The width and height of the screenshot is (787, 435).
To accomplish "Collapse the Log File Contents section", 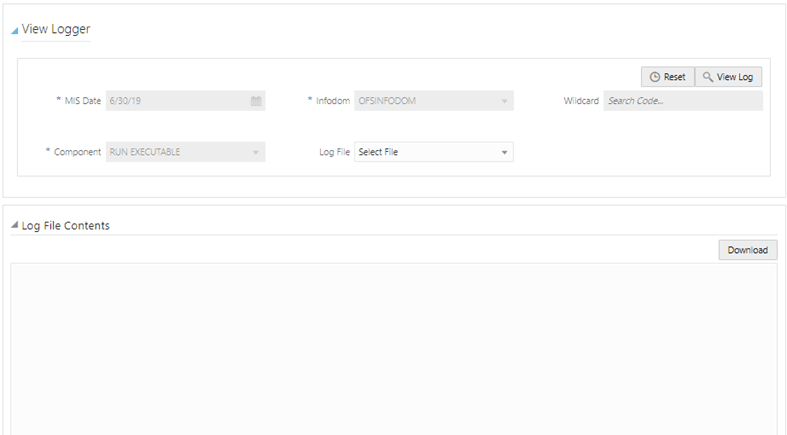I will [x=15, y=225].
